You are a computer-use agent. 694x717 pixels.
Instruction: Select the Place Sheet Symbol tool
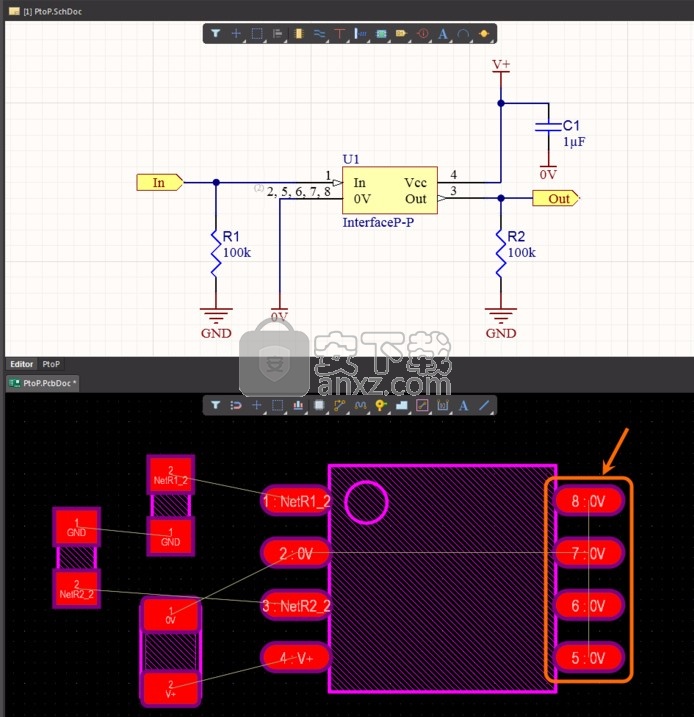click(381, 33)
